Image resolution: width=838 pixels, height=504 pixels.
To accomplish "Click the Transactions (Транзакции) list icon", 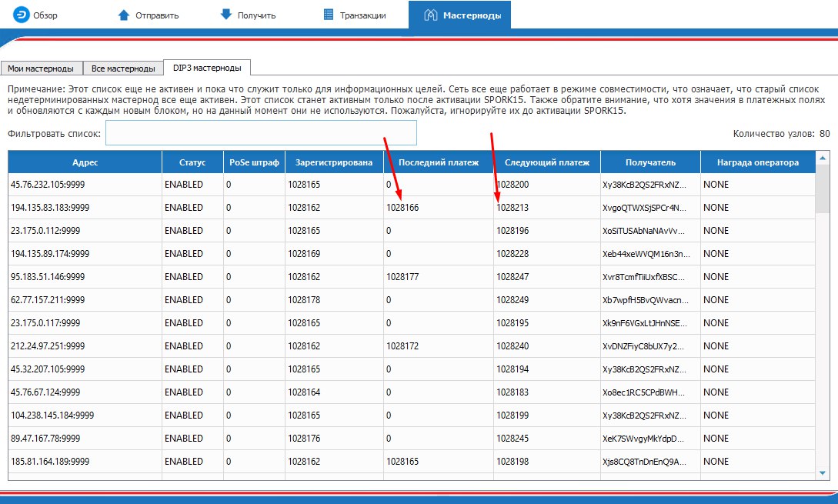I will [x=329, y=15].
